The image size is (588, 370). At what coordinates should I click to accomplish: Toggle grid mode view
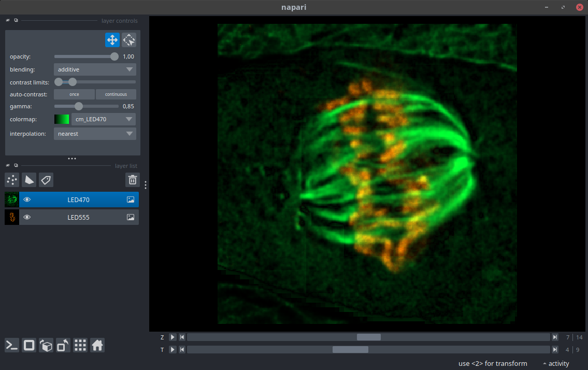pyautogui.click(x=80, y=345)
